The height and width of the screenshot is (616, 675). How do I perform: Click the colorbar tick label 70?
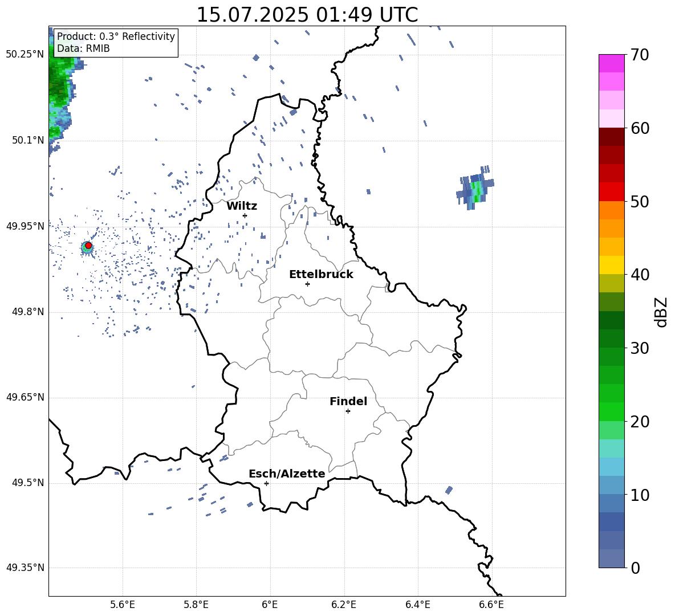(x=640, y=55)
